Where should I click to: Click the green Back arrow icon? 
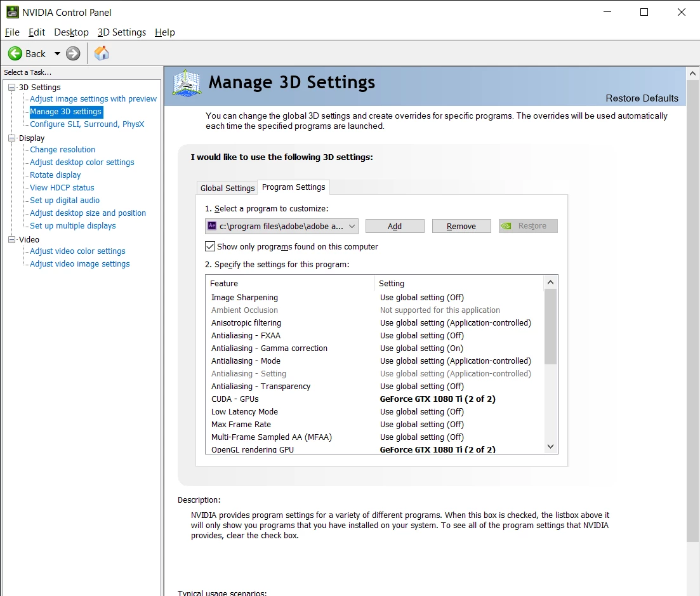[15, 53]
